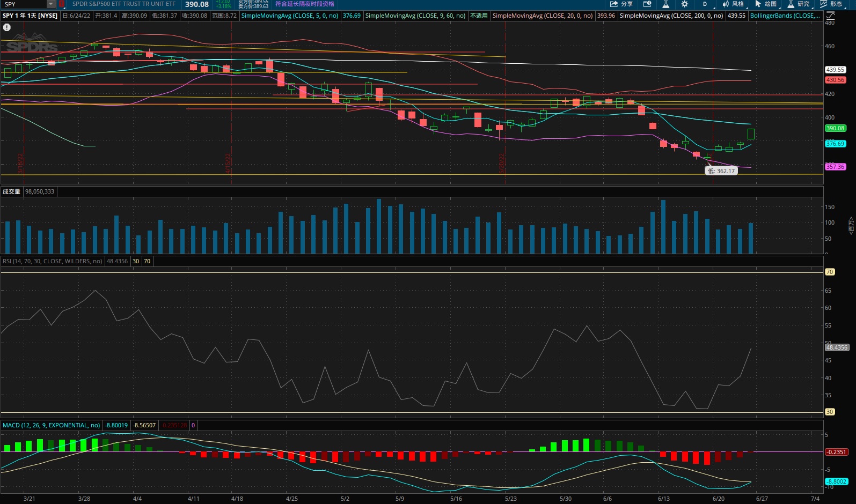The image size is (856, 504).
Task: Click the red link-color indicator beside symbol box
Action: pyautogui.click(x=62, y=4)
